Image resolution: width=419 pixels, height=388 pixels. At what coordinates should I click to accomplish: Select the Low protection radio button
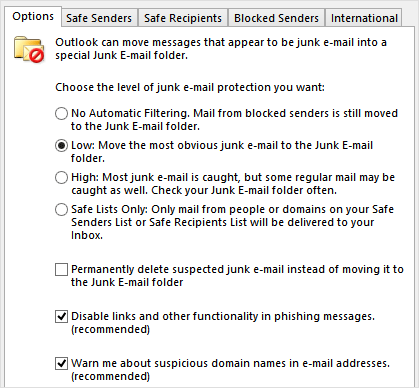61,145
